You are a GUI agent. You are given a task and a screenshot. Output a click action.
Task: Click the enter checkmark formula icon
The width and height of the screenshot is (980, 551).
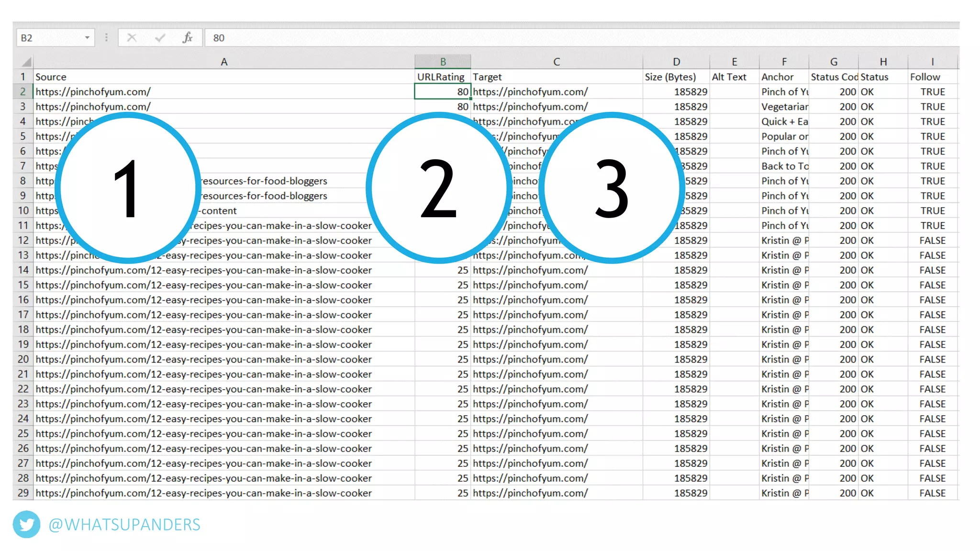click(160, 38)
